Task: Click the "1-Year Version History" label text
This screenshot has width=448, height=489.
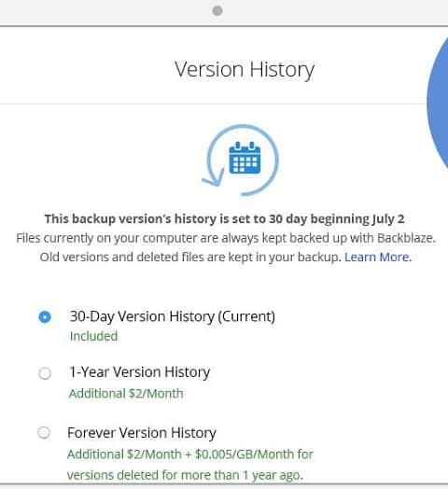Action: coord(139,372)
